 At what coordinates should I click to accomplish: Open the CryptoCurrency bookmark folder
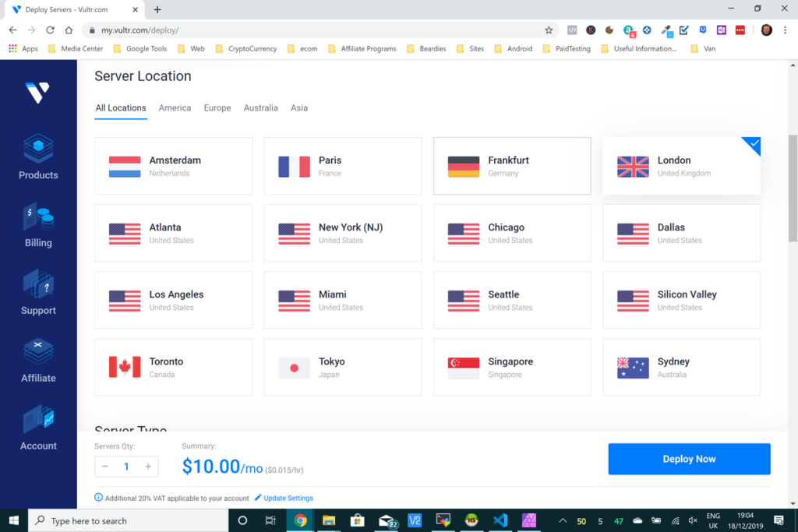coord(246,48)
